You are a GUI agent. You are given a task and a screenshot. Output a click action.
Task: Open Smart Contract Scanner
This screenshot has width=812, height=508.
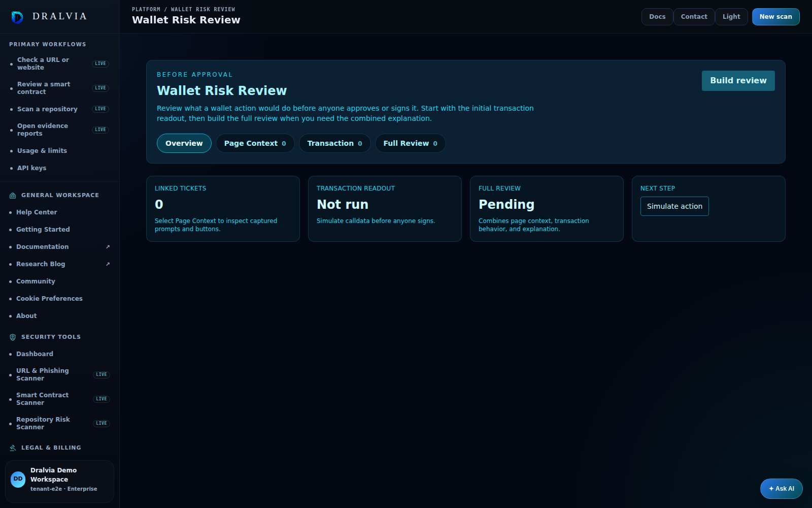pos(60,399)
